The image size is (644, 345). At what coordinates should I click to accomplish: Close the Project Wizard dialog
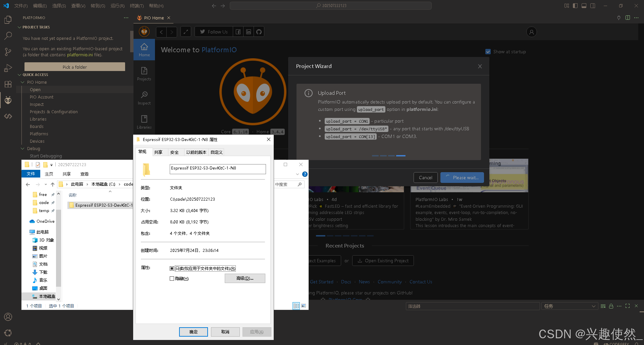point(480,66)
